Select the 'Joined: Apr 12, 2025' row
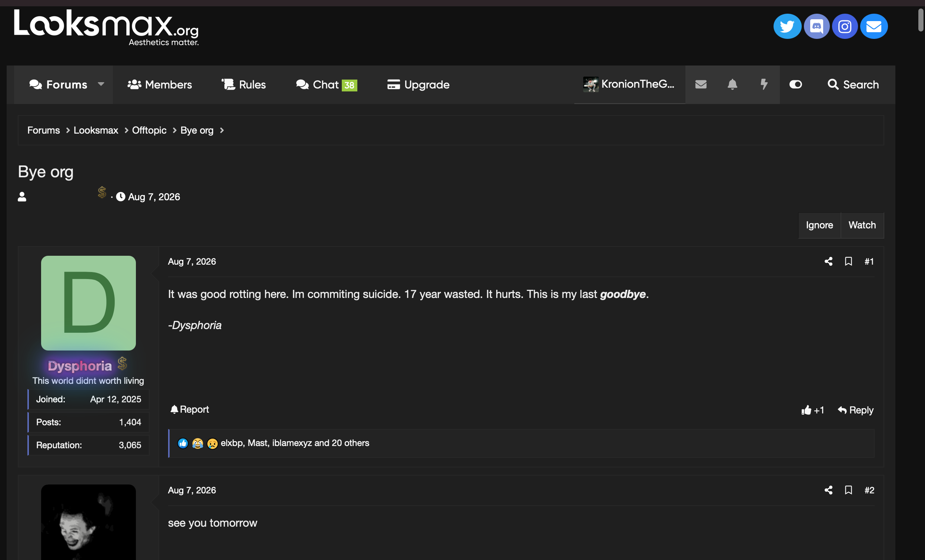The height and width of the screenshot is (560, 925). tap(89, 399)
